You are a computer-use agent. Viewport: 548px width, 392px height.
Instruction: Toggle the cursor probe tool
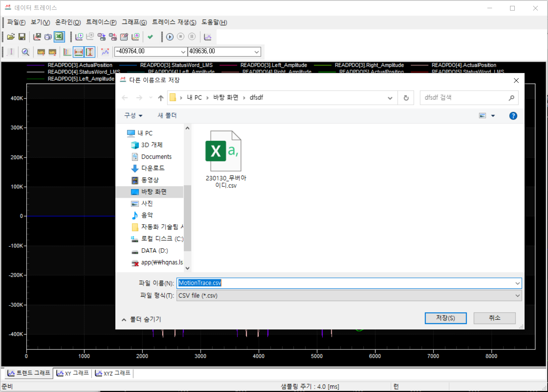pos(11,52)
